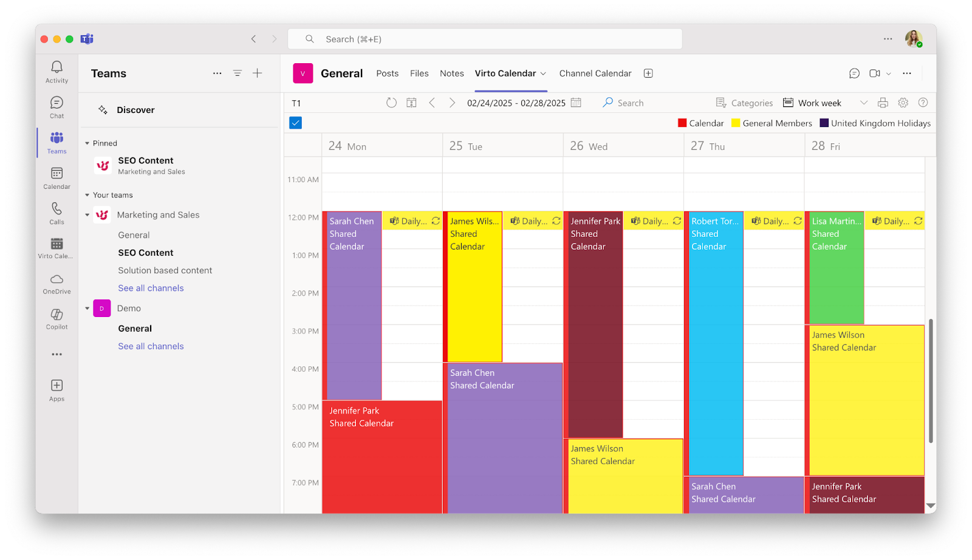
Task: Jump to today using the calendar-with-dot icon
Action: (411, 103)
